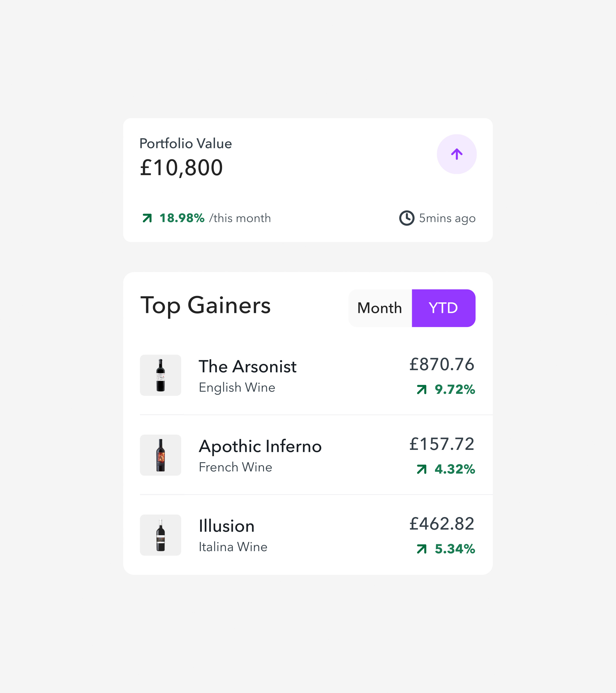
Task: Click the £462.82 price
Action: [441, 524]
